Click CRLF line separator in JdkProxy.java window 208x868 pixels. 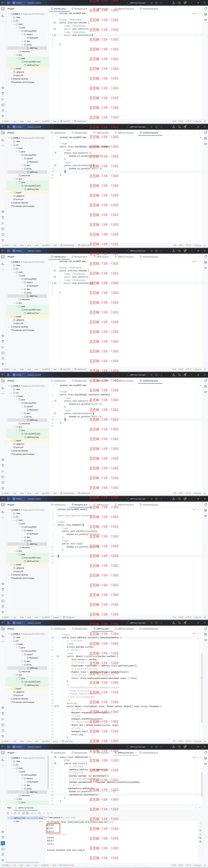[x=181, y=741]
